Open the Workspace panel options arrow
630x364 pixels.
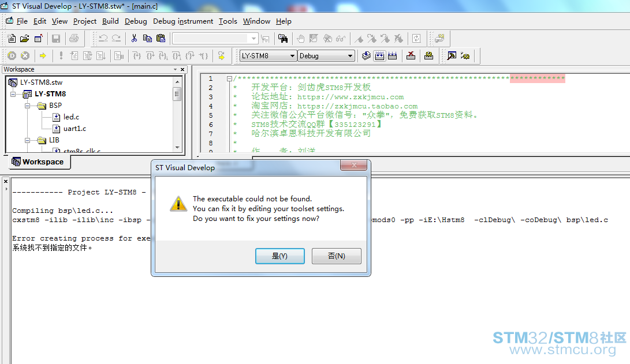175,69
